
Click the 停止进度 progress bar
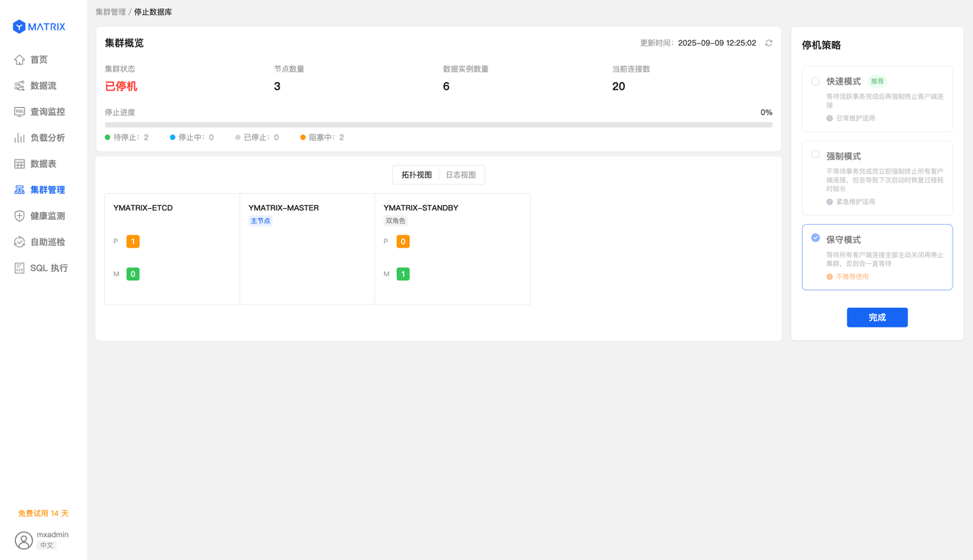tap(439, 125)
